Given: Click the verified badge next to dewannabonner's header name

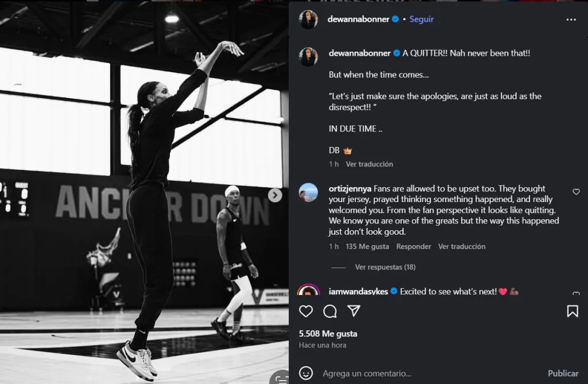Looking at the screenshot, I should [394, 19].
